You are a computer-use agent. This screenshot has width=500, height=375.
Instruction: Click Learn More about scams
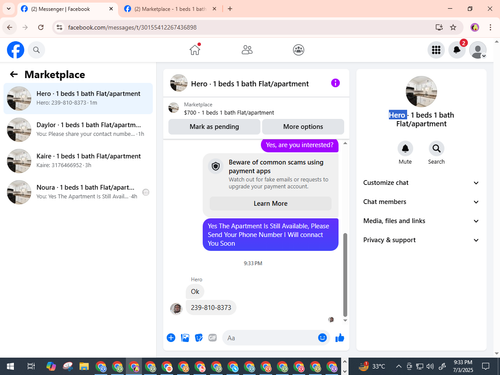click(270, 203)
